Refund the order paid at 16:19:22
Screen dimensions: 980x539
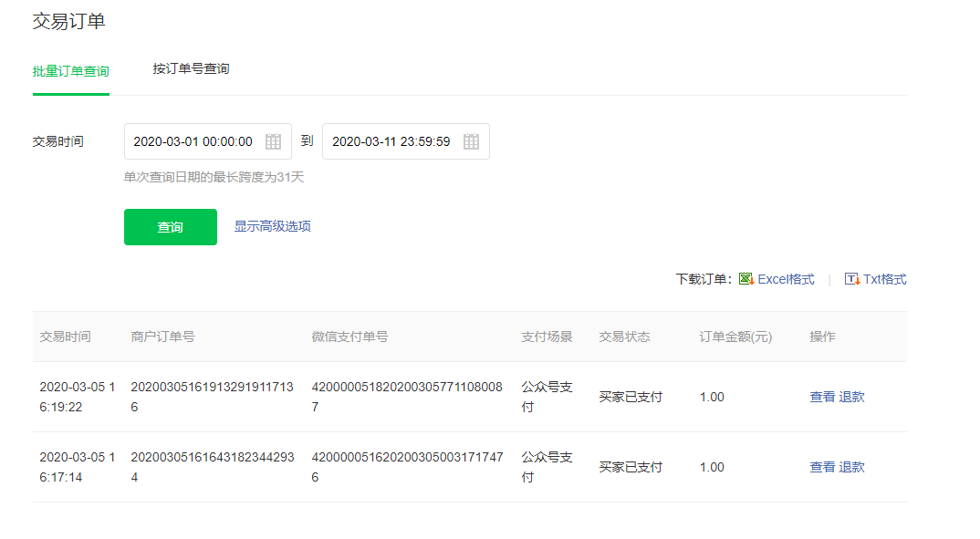click(852, 397)
